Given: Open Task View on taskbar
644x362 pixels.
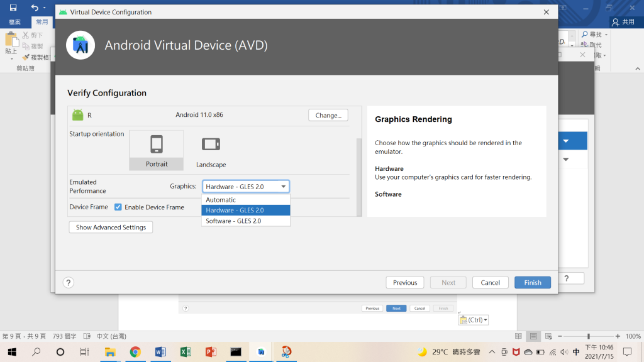Looking at the screenshot, I should (x=84, y=352).
